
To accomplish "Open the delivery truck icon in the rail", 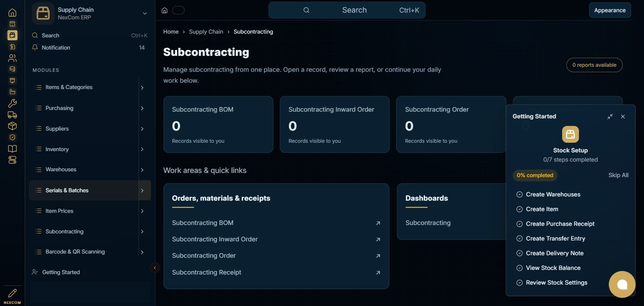I will (x=12, y=115).
